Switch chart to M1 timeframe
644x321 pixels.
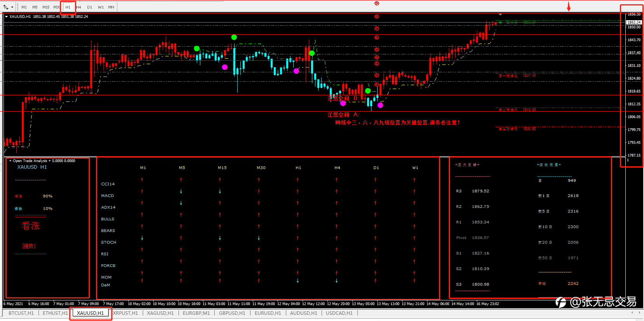(x=24, y=7)
